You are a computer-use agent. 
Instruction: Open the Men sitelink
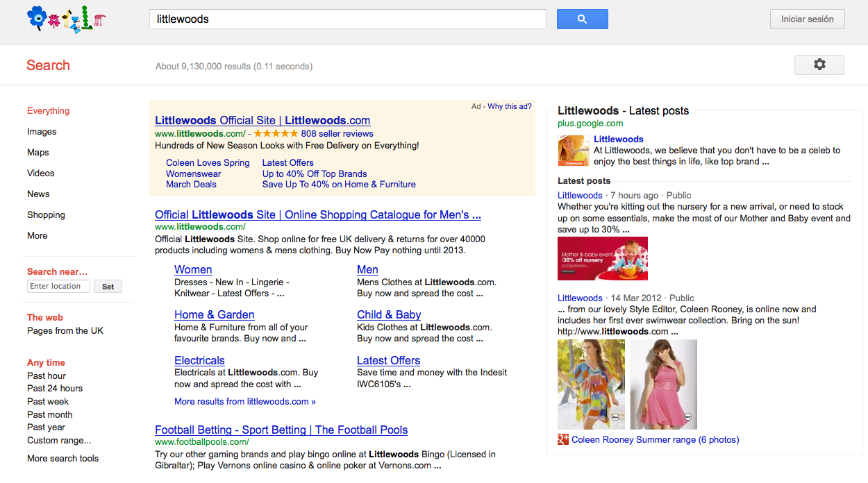point(367,269)
